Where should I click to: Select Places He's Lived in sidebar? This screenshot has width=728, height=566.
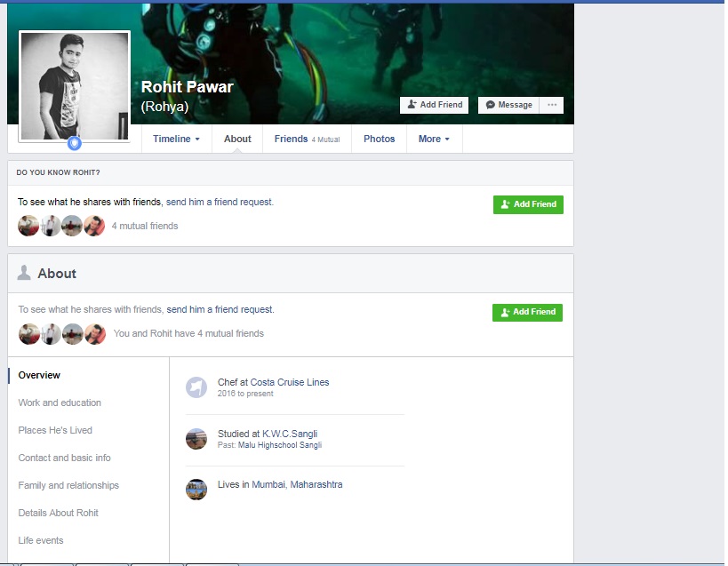pos(55,430)
